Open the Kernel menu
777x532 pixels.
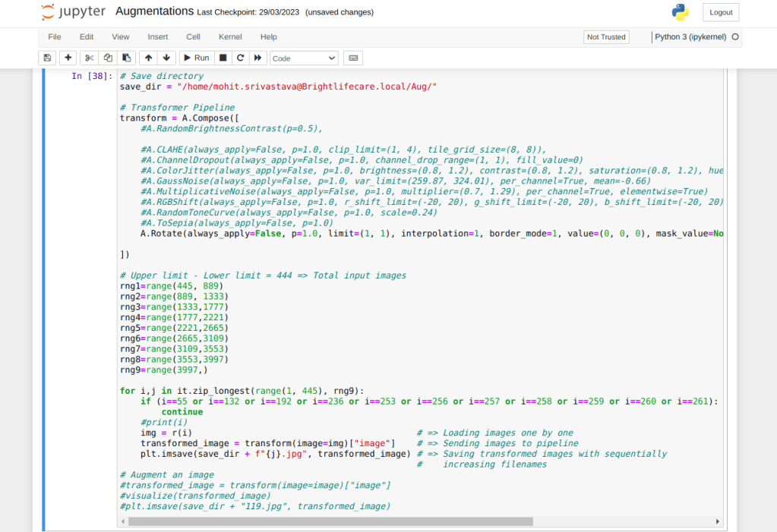[x=230, y=36]
